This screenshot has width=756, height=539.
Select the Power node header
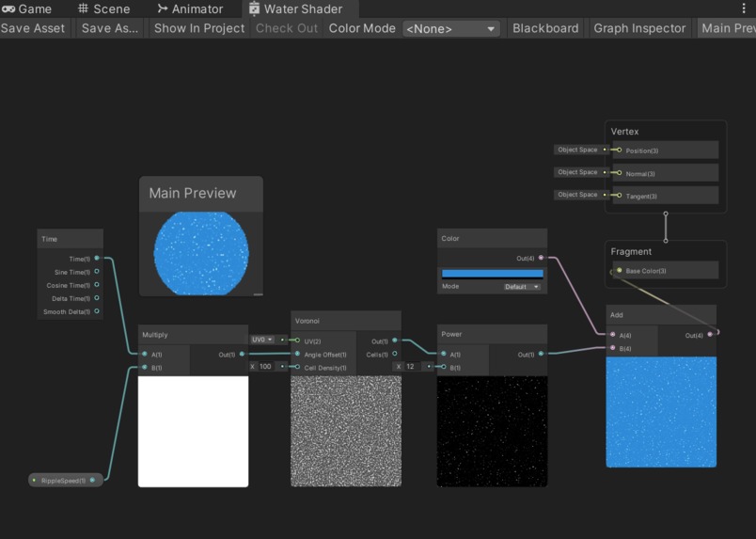(x=493, y=334)
